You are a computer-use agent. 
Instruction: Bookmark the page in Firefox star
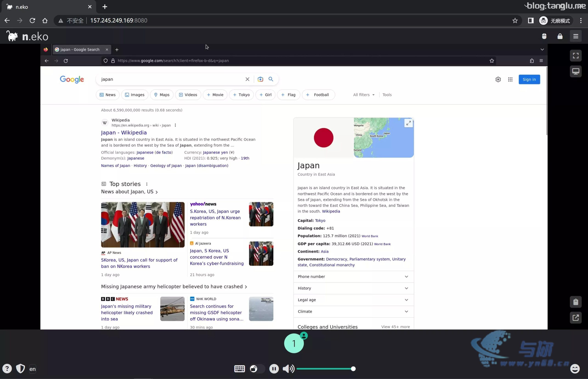(x=492, y=61)
